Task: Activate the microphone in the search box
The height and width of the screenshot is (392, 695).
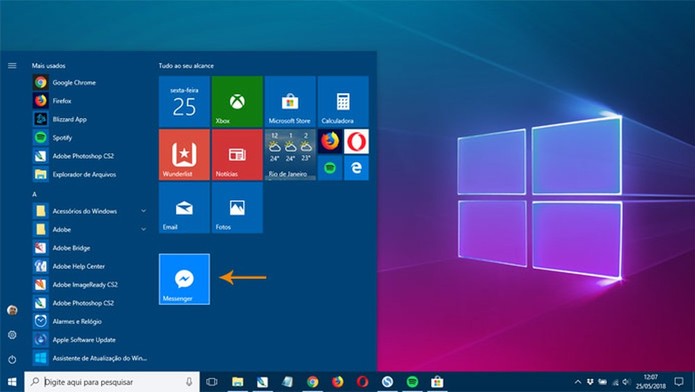Action: click(x=189, y=382)
